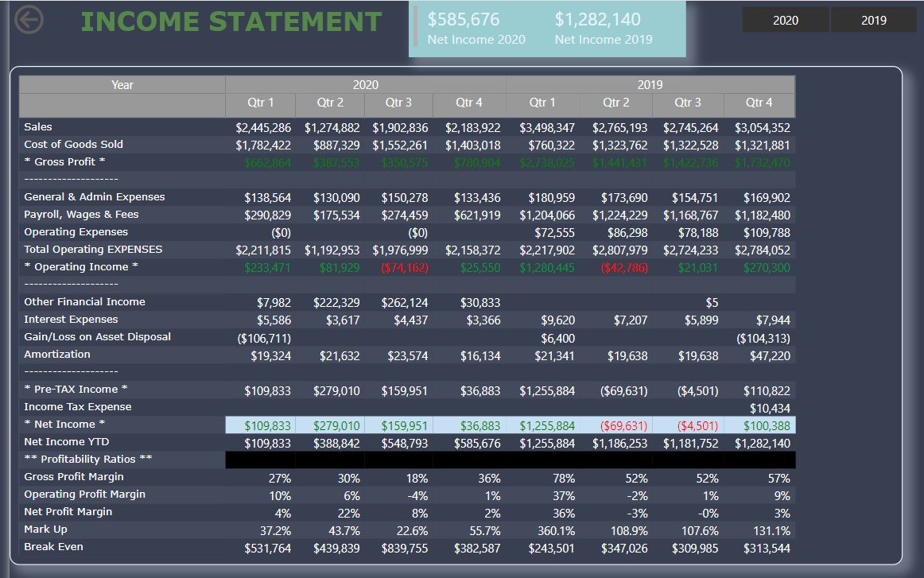Click General & Admin Expenses row label

click(95, 197)
